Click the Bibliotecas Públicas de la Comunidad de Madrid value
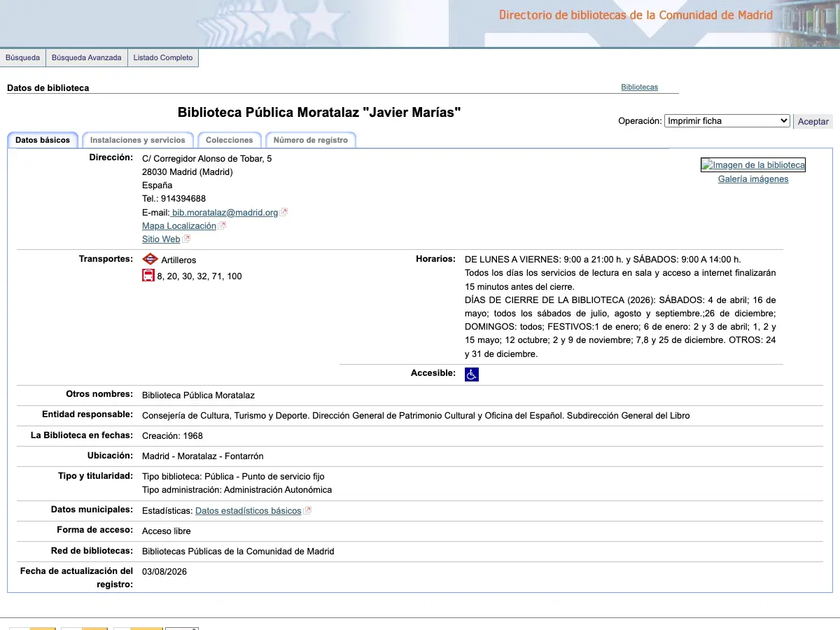Image resolution: width=840 pixels, height=630 pixels. coord(238,552)
